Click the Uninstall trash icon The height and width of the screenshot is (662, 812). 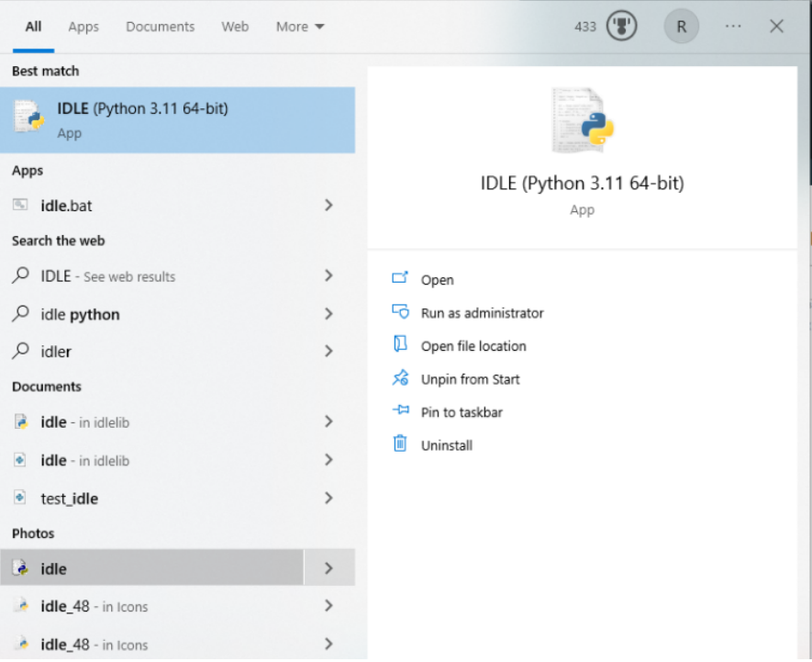(400, 443)
